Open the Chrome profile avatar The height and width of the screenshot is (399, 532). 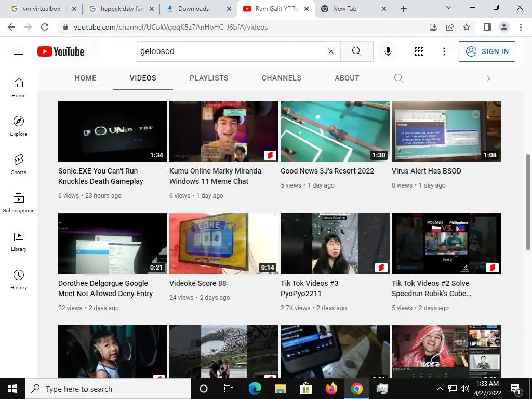504,27
